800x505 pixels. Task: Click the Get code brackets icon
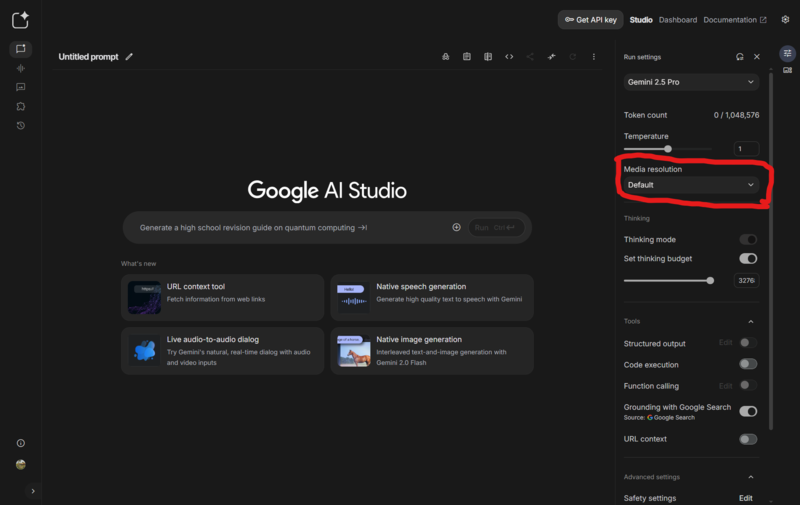pyautogui.click(x=509, y=57)
